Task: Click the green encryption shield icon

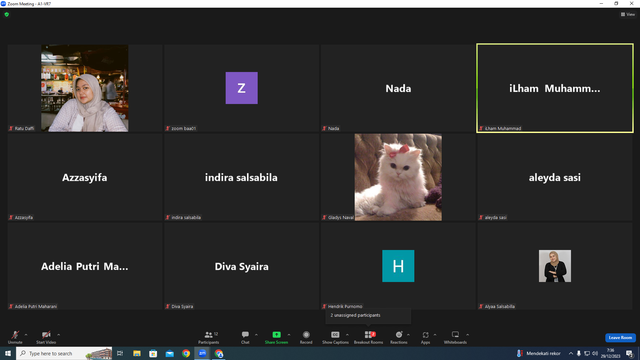Action: click(x=7, y=14)
